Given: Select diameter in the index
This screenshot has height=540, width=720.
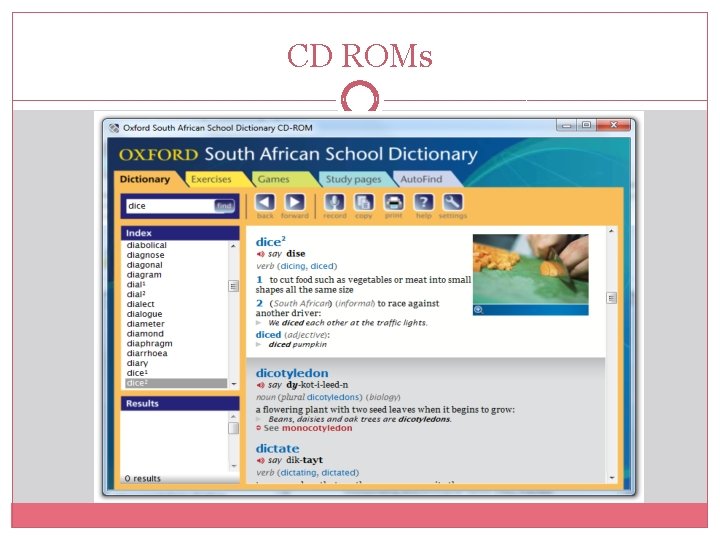Looking at the screenshot, I should coord(145,324).
